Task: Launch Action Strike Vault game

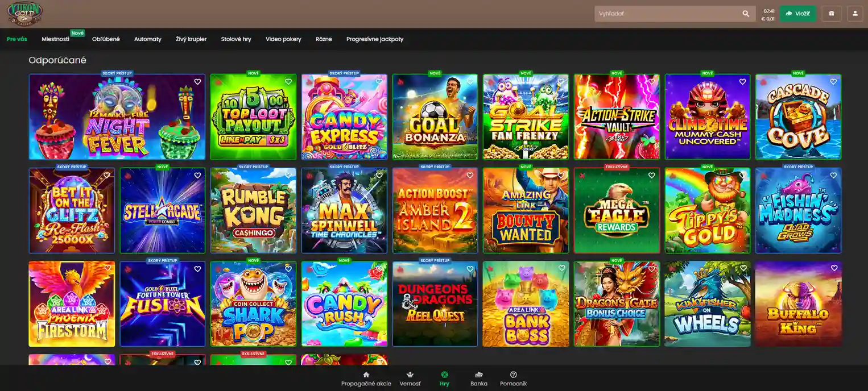Action: 617,117
